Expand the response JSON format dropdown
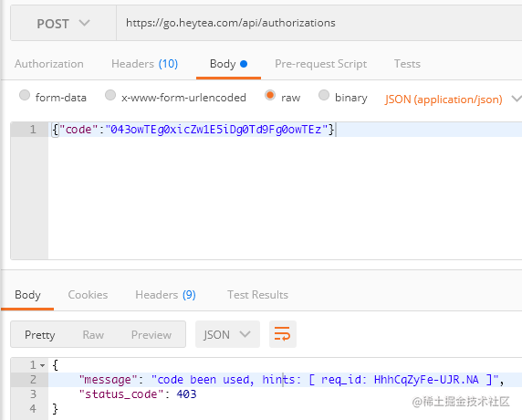Screen dimensions: 522x420 (x=227, y=334)
